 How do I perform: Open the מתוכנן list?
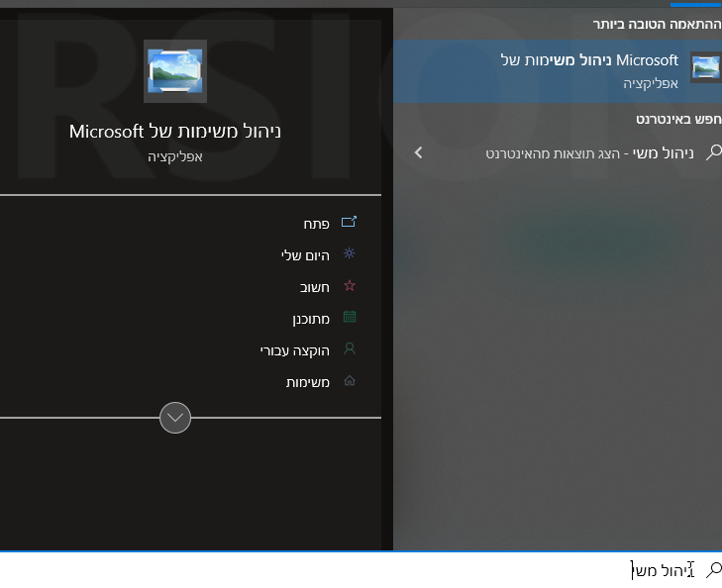pos(311,319)
